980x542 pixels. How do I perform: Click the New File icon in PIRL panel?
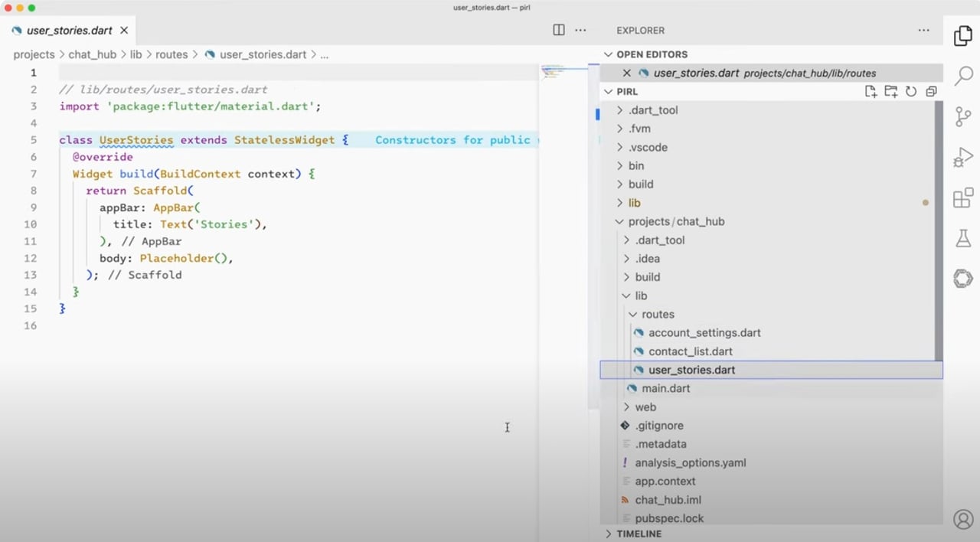(x=871, y=91)
